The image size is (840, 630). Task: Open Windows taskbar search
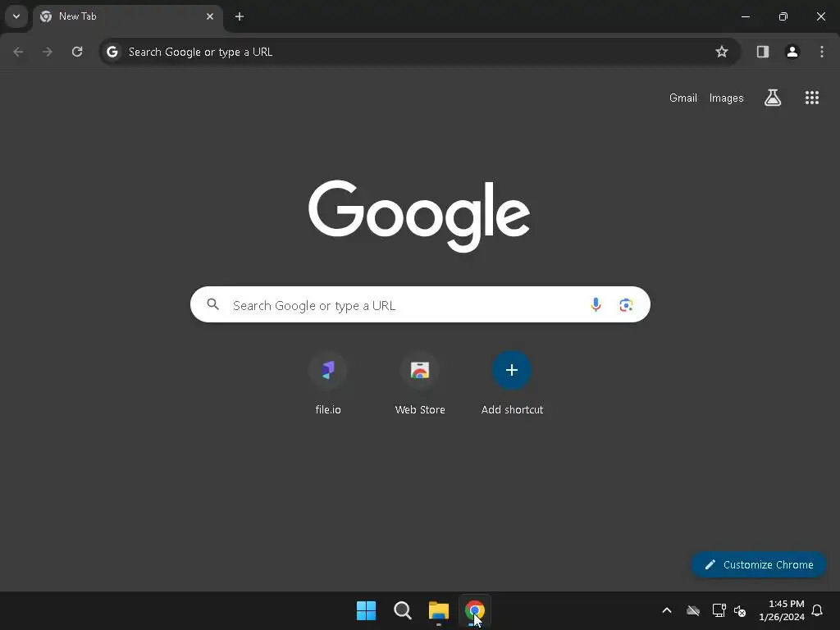pyautogui.click(x=402, y=610)
